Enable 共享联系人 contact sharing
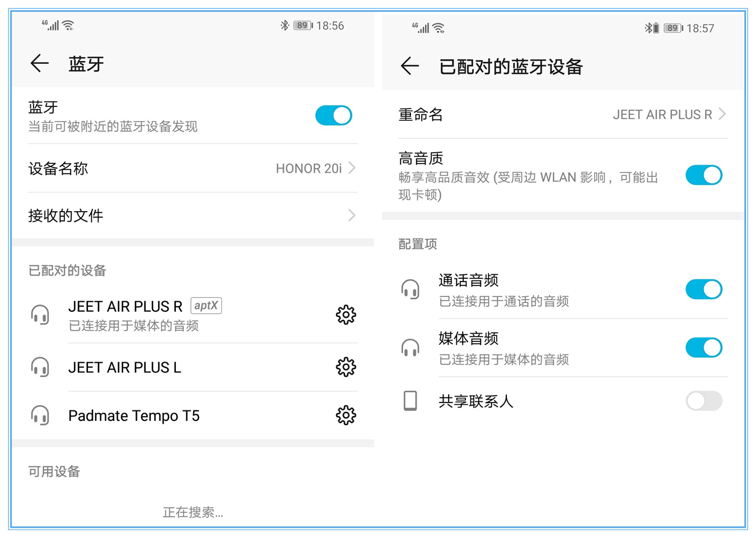756x538 pixels. click(x=704, y=401)
